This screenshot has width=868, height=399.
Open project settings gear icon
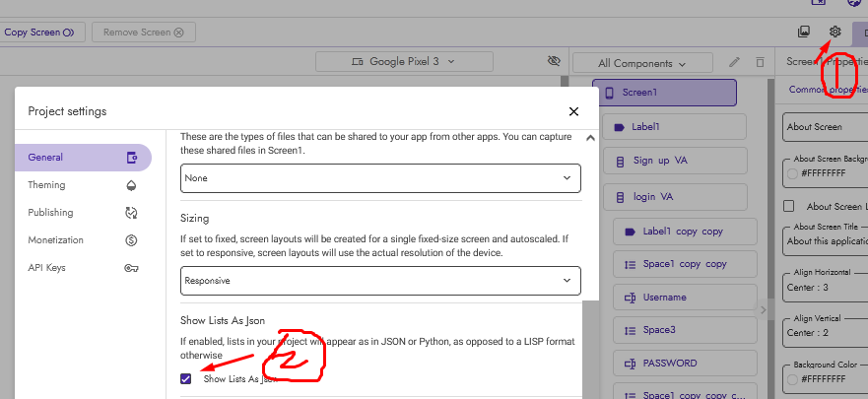[x=835, y=32]
